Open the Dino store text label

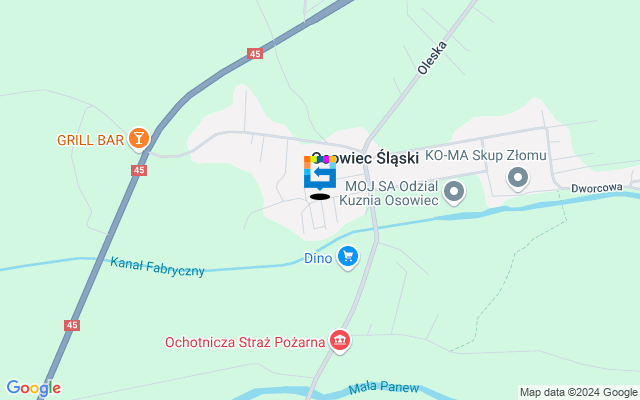pyautogui.click(x=318, y=258)
